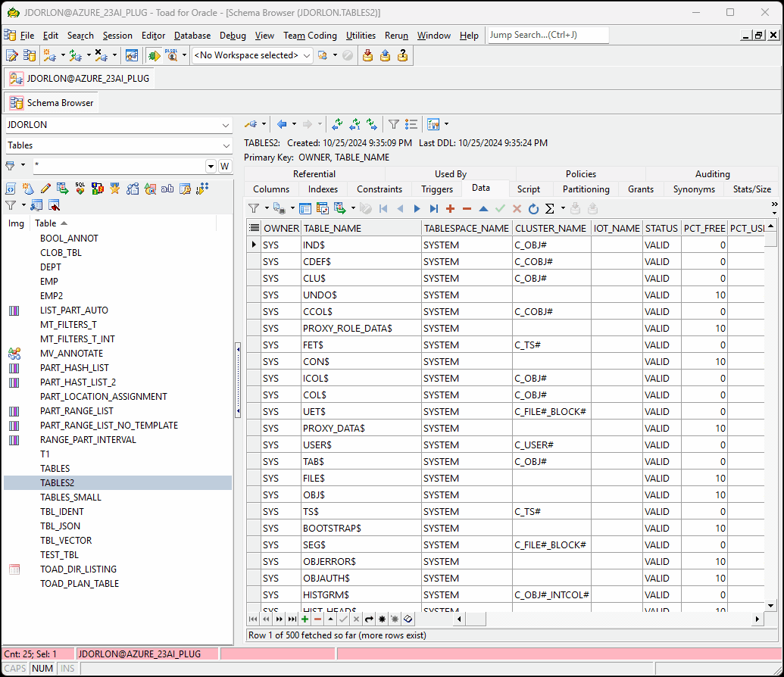Click the Table column header in object list
The height and width of the screenshot is (677, 784).
123,223
